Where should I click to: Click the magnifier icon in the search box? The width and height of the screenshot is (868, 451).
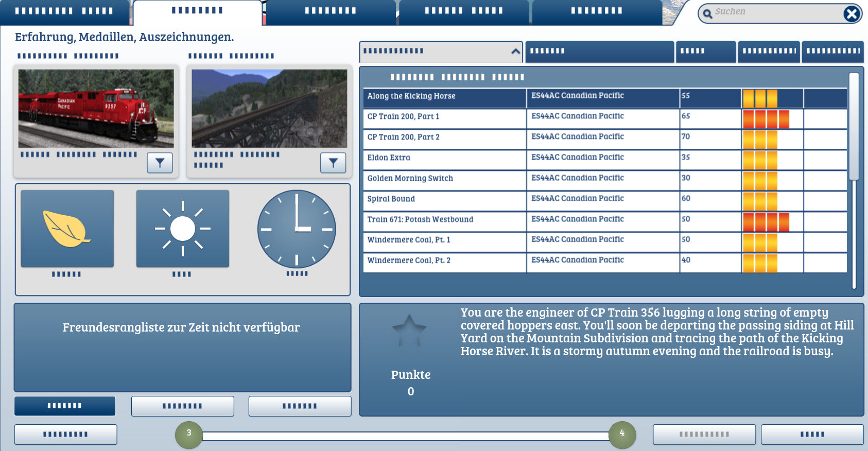tap(708, 14)
